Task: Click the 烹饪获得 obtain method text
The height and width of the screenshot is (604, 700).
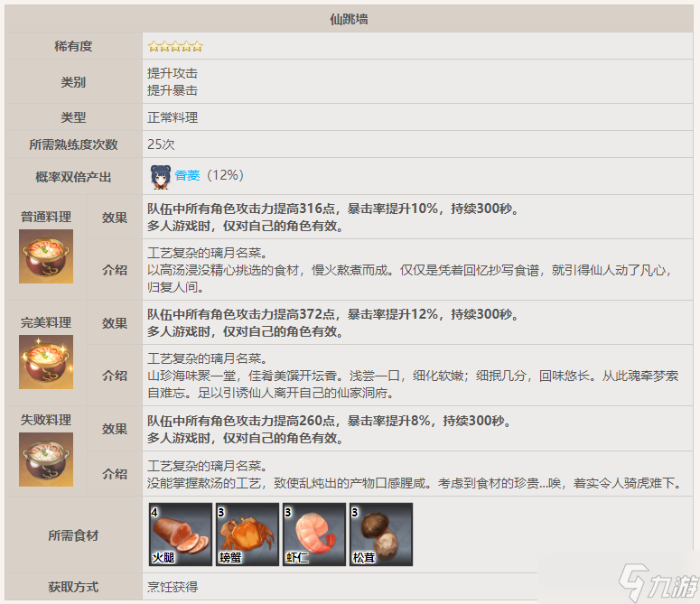Action: tap(173, 587)
